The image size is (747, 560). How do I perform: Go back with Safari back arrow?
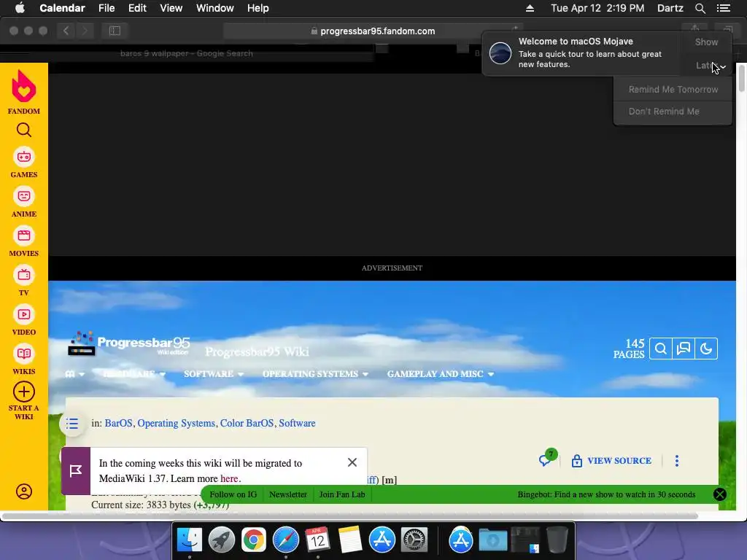click(66, 31)
